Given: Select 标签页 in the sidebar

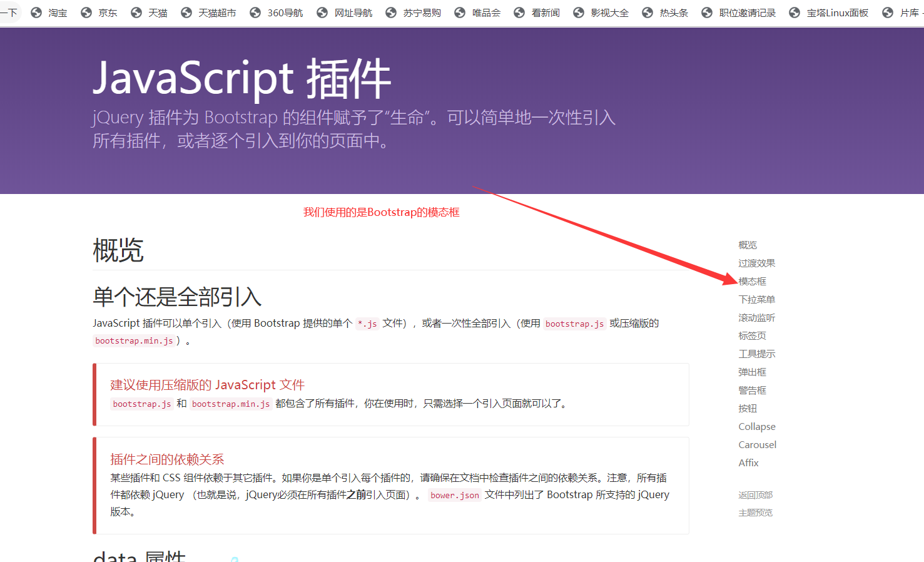Looking at the screenshot, I should click(753, 335).
